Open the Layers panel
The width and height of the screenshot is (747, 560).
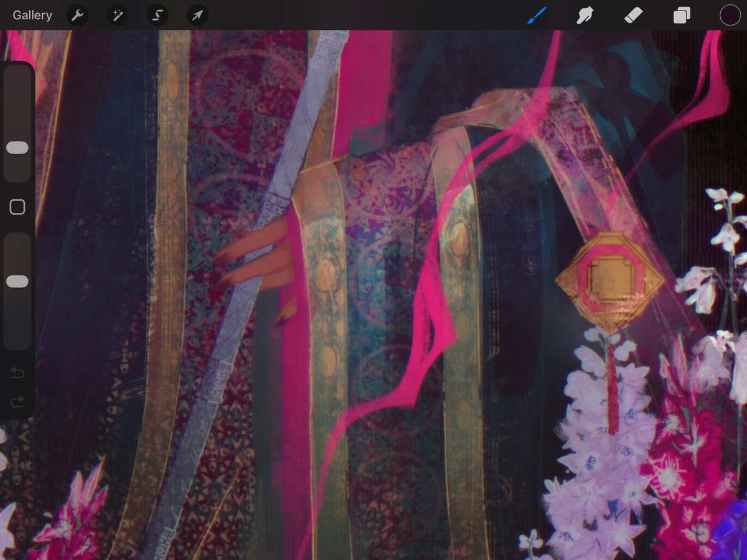[x=682, y=15]
